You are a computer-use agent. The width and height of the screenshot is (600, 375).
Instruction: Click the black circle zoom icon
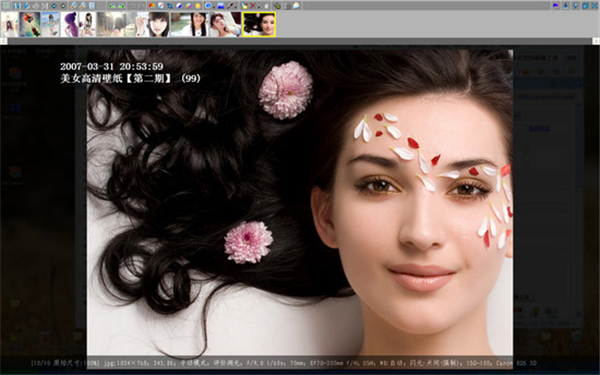coord(63,6)
